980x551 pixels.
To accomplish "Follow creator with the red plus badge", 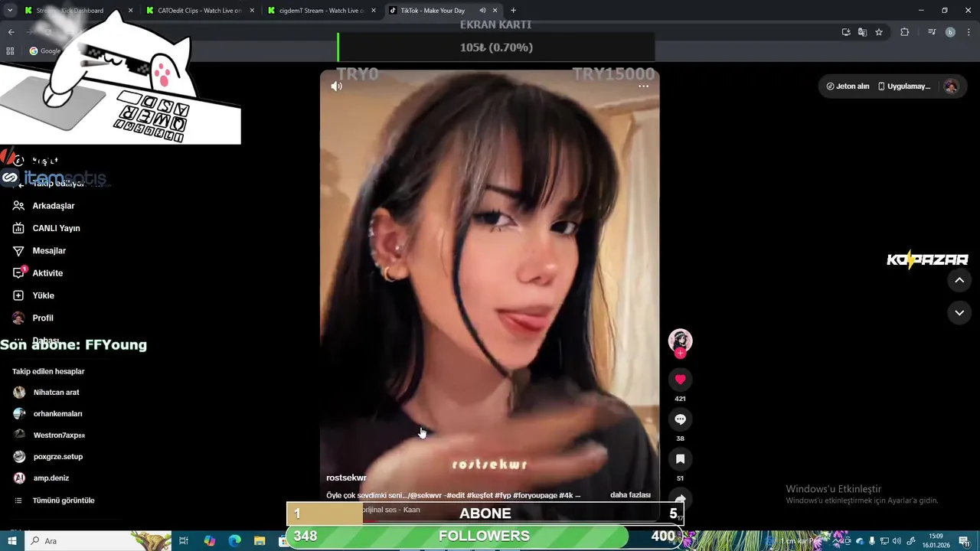I will pyautogui.click(x=680, y=354).
